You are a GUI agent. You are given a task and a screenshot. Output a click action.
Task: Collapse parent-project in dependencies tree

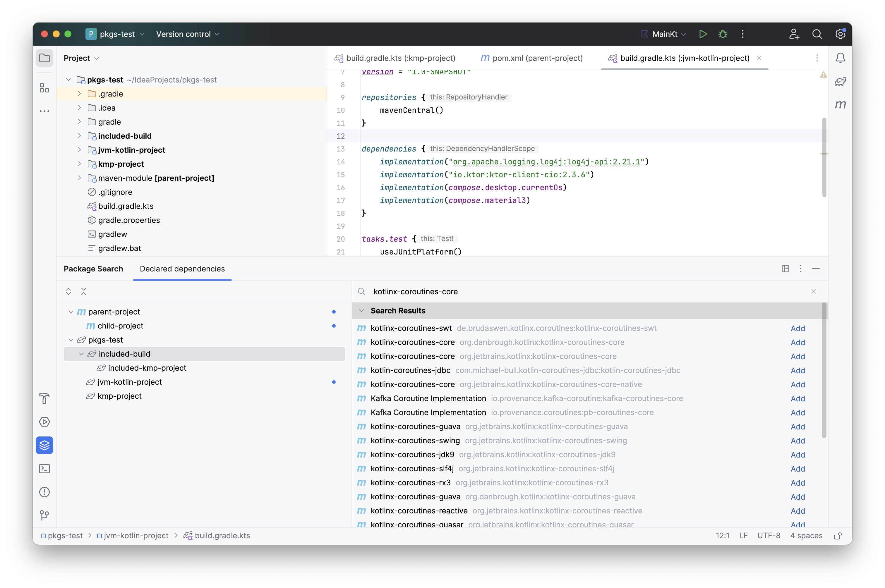pyautogui.click(x=71, y=312)
